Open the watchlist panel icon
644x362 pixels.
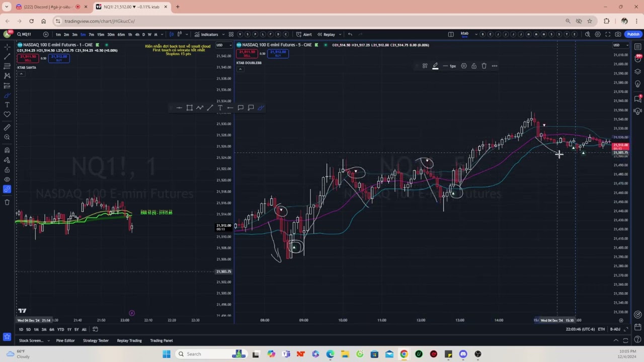637,47
